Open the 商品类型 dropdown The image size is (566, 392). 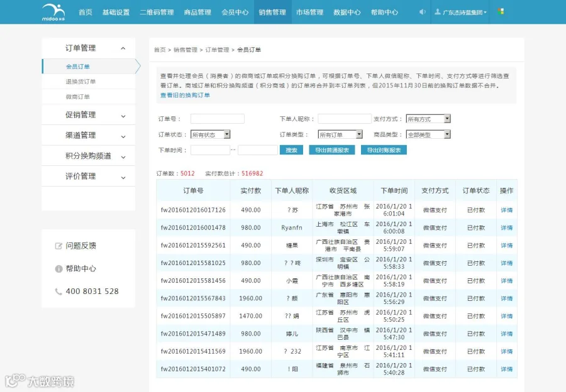pos(428,134)
